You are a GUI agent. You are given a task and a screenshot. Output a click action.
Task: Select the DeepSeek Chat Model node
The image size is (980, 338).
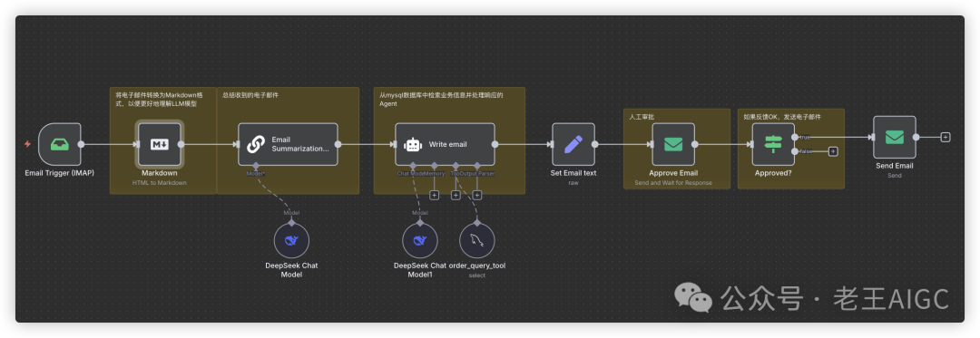[292, 241]
